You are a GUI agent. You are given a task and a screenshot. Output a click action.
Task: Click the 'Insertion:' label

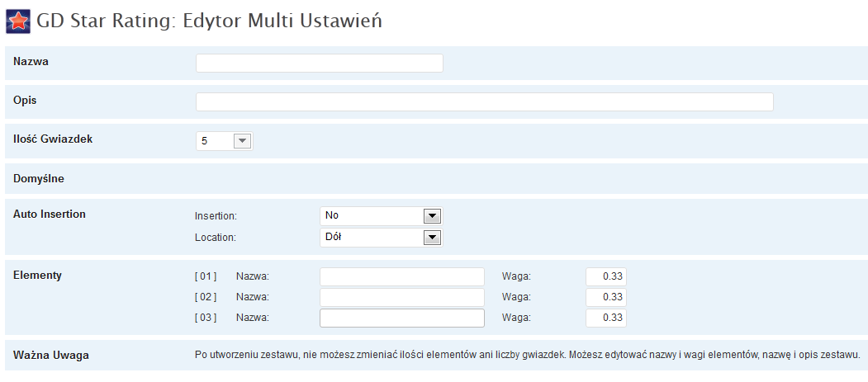coord(216,216)
